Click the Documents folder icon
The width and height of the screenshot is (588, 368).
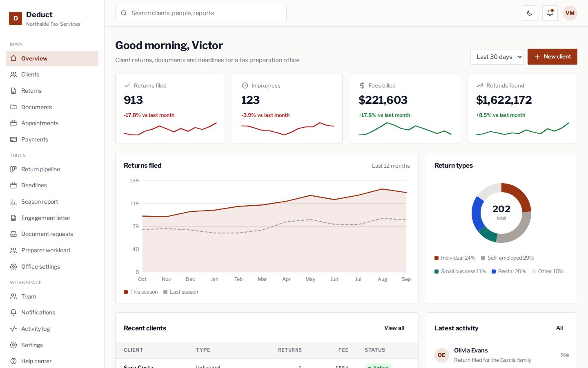pyautogui.click(x=13, y=107)
